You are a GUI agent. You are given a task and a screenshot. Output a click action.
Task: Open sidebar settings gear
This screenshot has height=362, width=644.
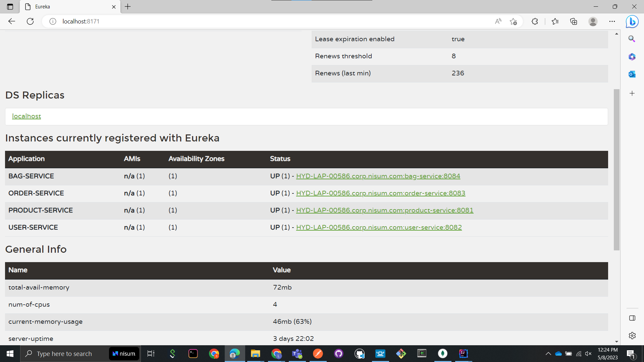[x=632, y=336]
